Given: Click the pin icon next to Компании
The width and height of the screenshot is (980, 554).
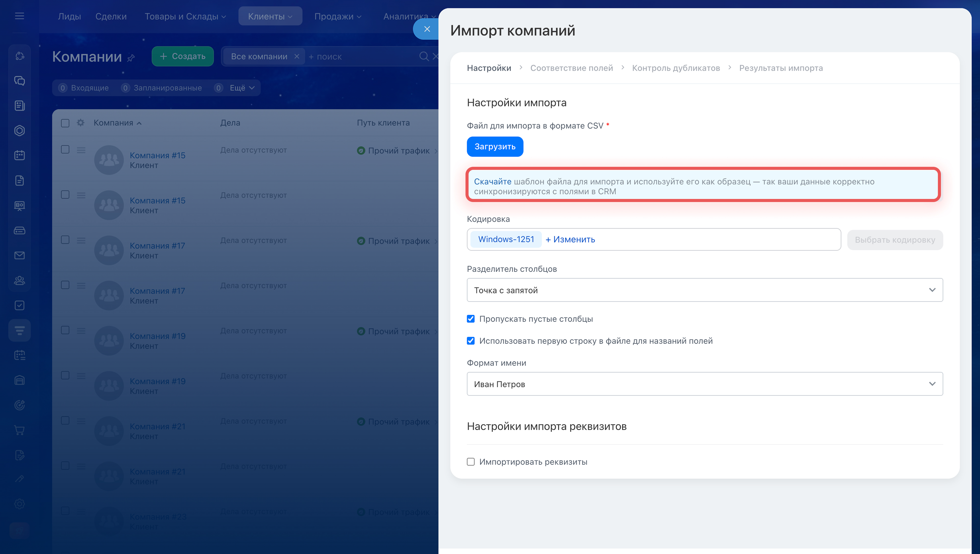Looking at the screenshot, I should point(131,58).
